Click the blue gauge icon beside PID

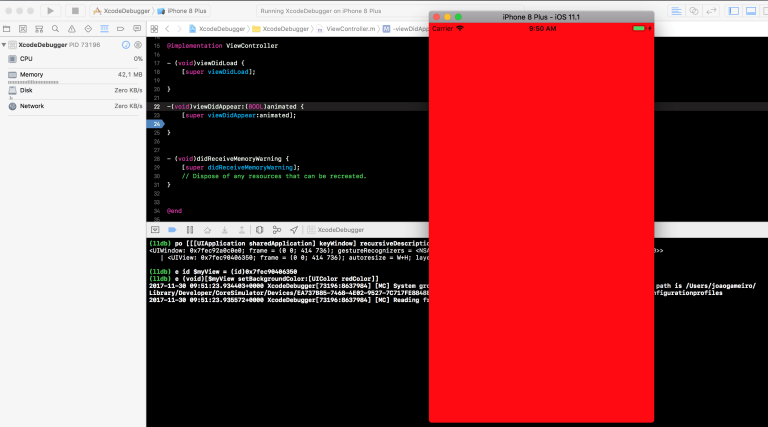point(126,45)
